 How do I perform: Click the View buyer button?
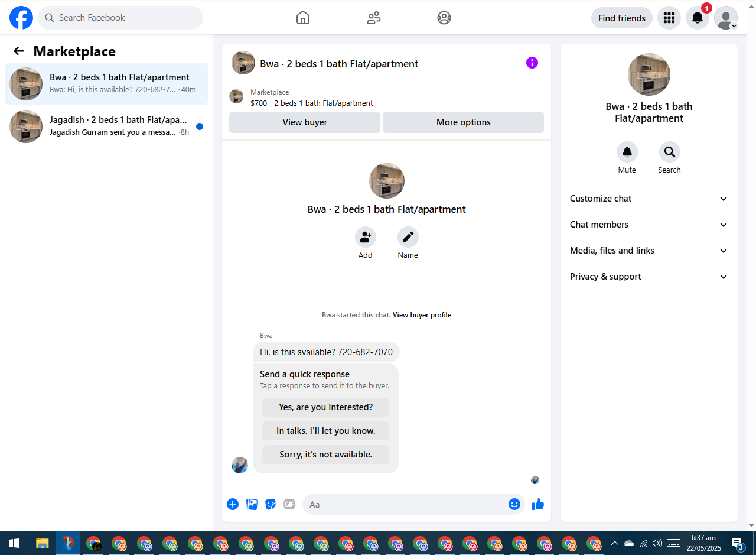[305, 122]
